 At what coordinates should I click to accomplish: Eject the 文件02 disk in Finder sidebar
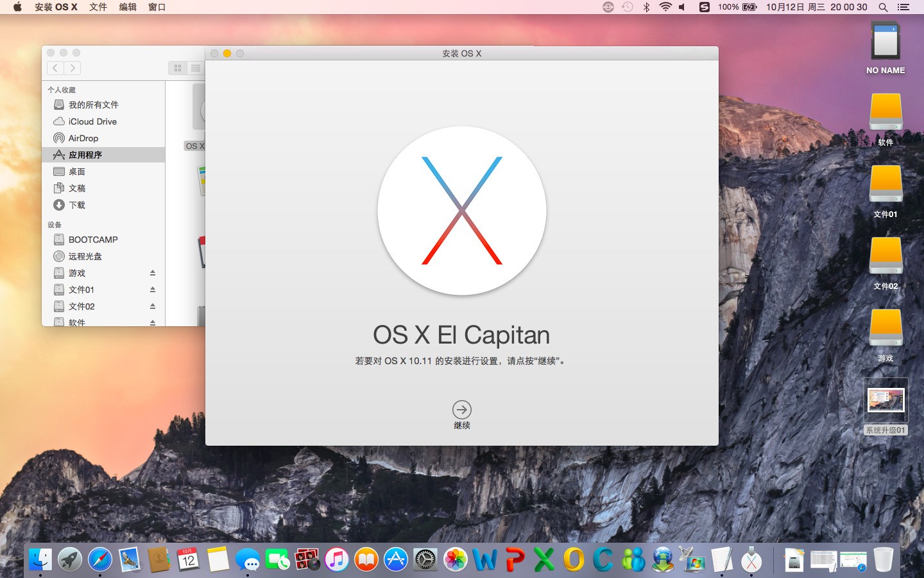tap(152, 306)
